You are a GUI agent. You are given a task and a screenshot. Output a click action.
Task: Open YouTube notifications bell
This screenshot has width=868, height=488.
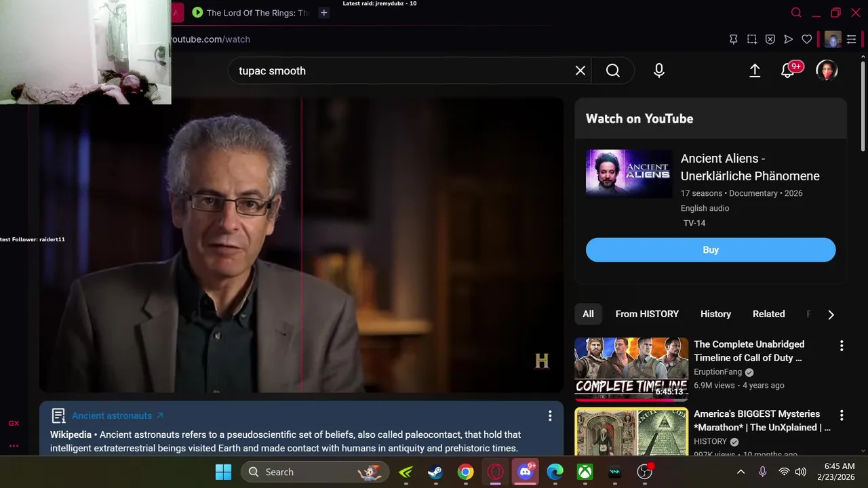coord(787,70)
